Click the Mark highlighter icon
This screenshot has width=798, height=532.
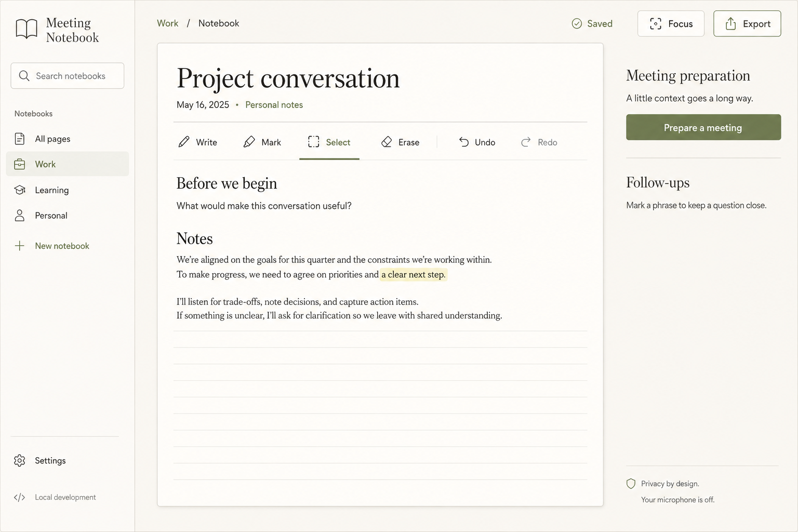click(x=249, y=142)
